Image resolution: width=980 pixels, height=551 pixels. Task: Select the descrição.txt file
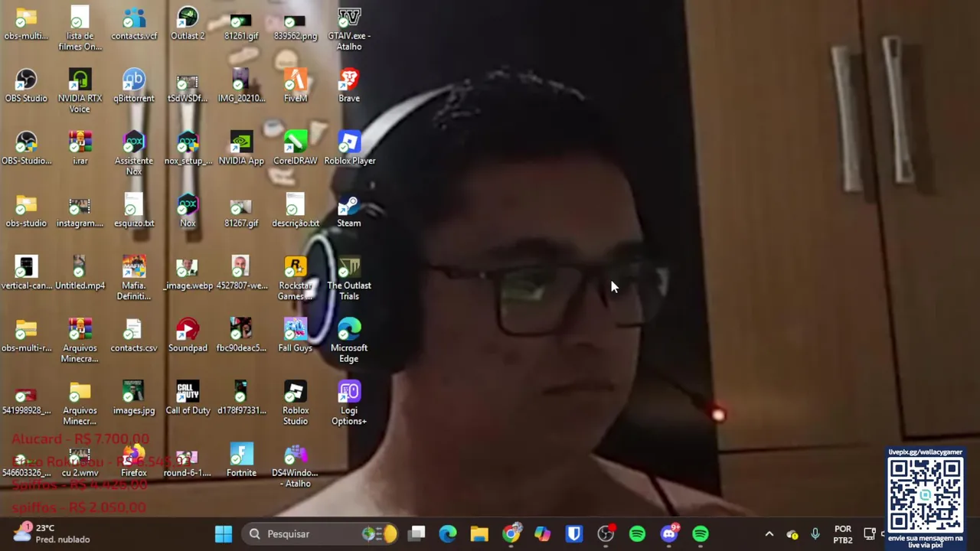coord(296,211)
